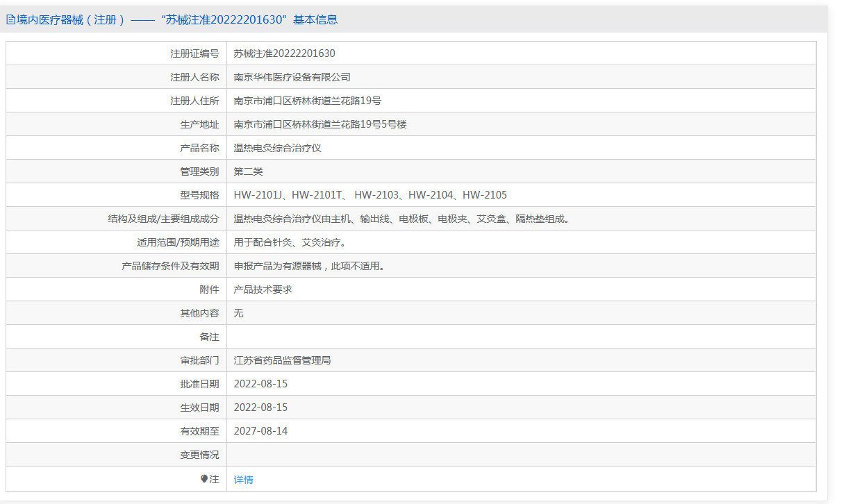
Task: Select approval department 江苏省药品监督管理局
Action: tap(283, 360)
